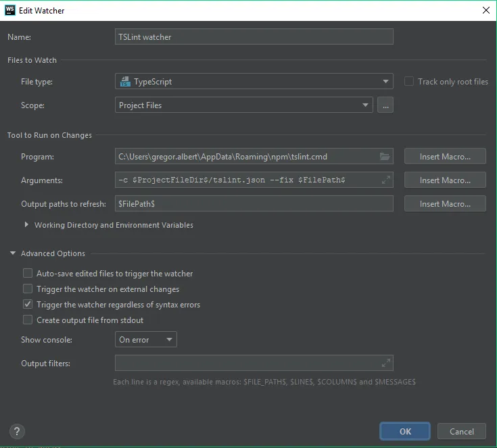The width and height of the screenshot is (497, 448).
Task: Check Create output file from stdout
Action: (x=28, y=320)
